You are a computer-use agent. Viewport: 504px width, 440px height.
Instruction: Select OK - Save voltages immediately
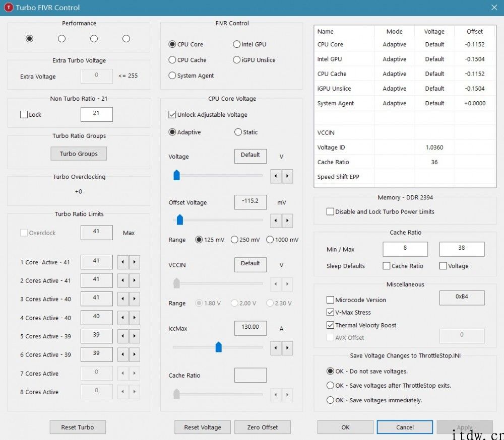[x=374, y=400]
